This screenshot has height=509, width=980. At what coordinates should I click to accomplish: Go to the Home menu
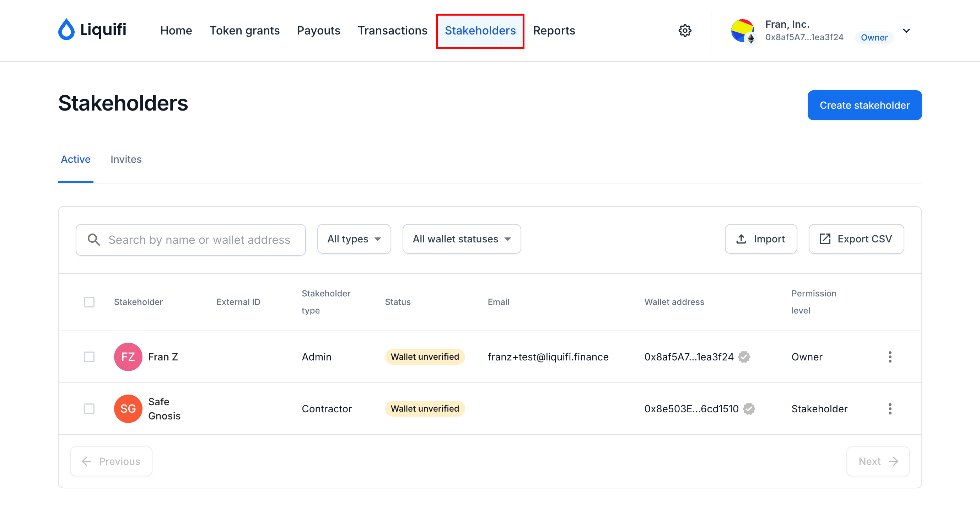[x=176, y=31]
